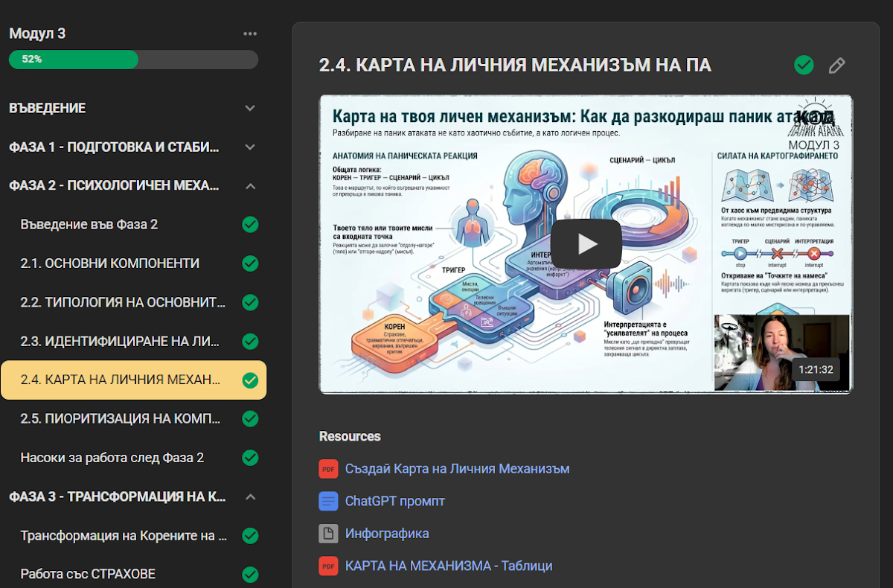The image size is (893, 588).
Task: Toggle completion check for 2.5. ПИОРИТИЗАЦИЯ
Action: [x=250, y=418]
